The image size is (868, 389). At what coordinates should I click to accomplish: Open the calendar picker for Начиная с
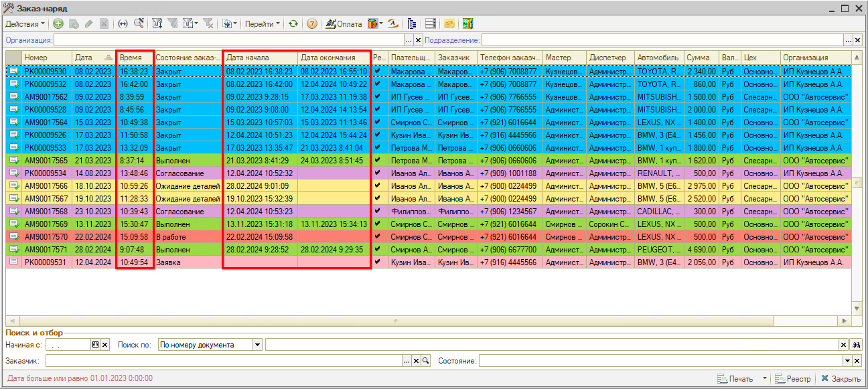(95, 345)
